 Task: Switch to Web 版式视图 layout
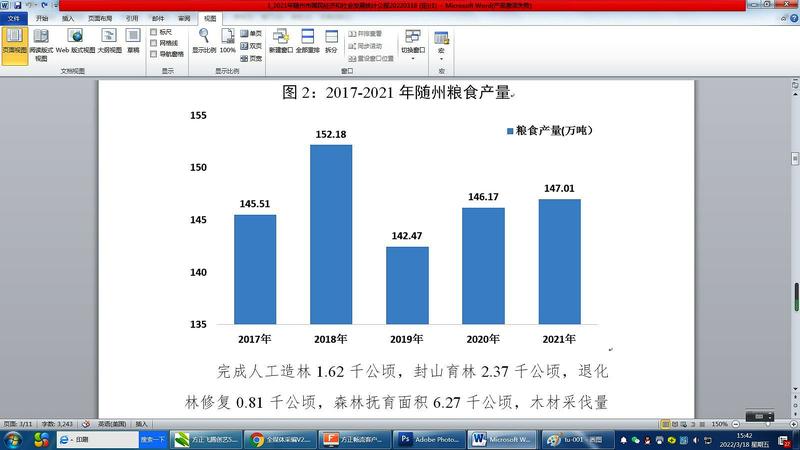pyautogui.click(x=75, y=44)
